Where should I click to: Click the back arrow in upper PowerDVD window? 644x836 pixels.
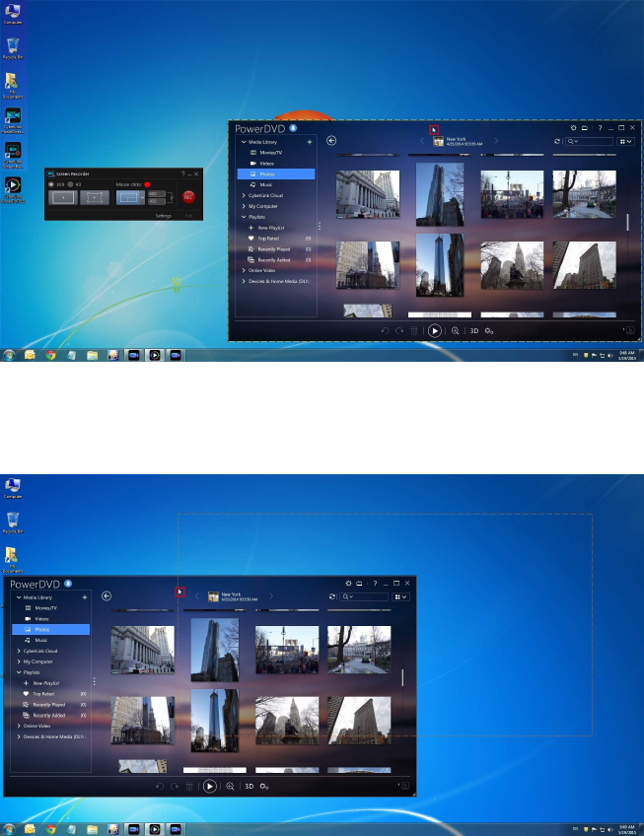[x=331, y=140]
